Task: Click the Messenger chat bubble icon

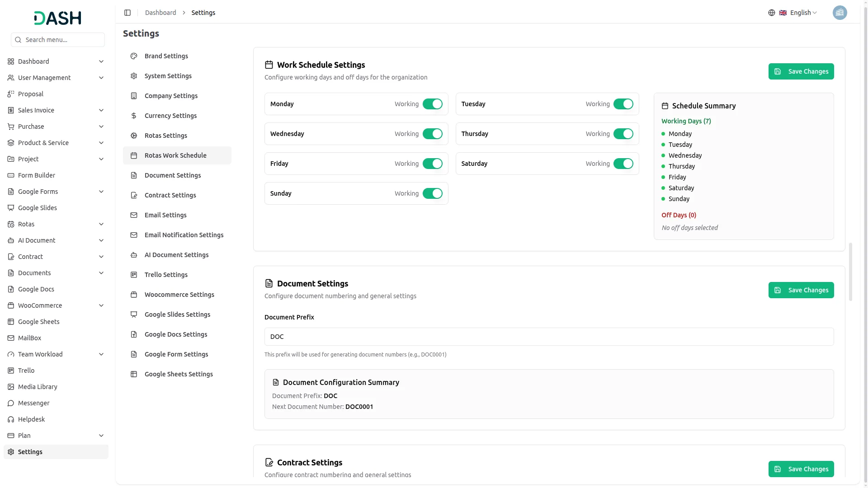Action: click(11, 403)
